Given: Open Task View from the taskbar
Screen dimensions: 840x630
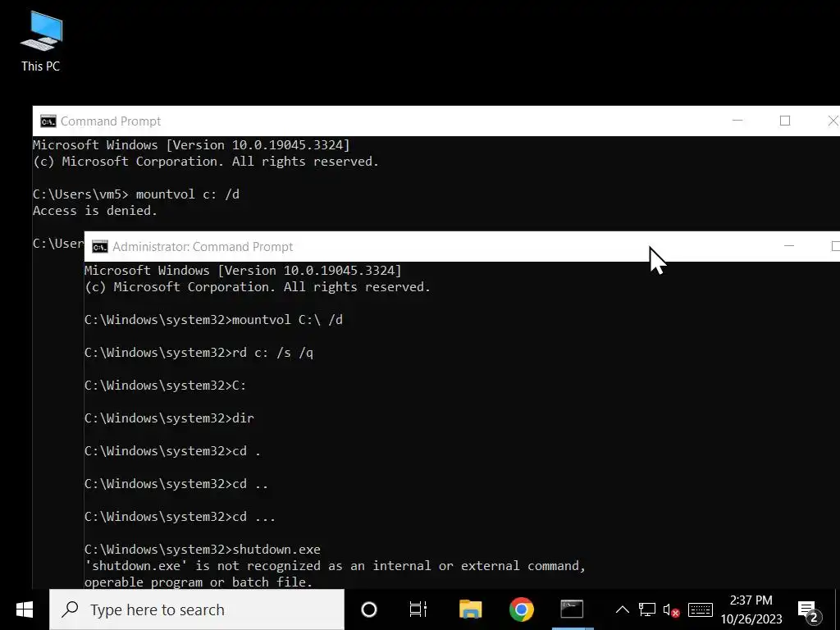Looking at the screenshot, I should coord(418,609).
